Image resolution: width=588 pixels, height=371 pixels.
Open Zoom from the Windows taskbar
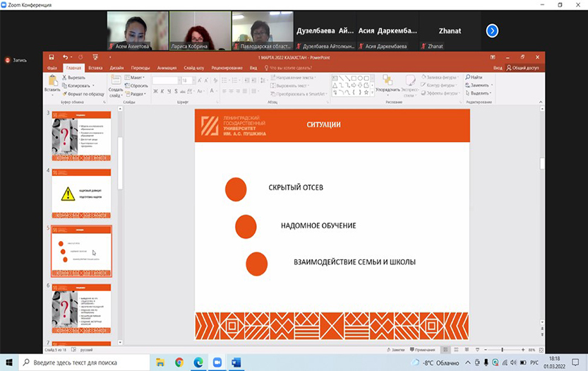tap(217, 363)
